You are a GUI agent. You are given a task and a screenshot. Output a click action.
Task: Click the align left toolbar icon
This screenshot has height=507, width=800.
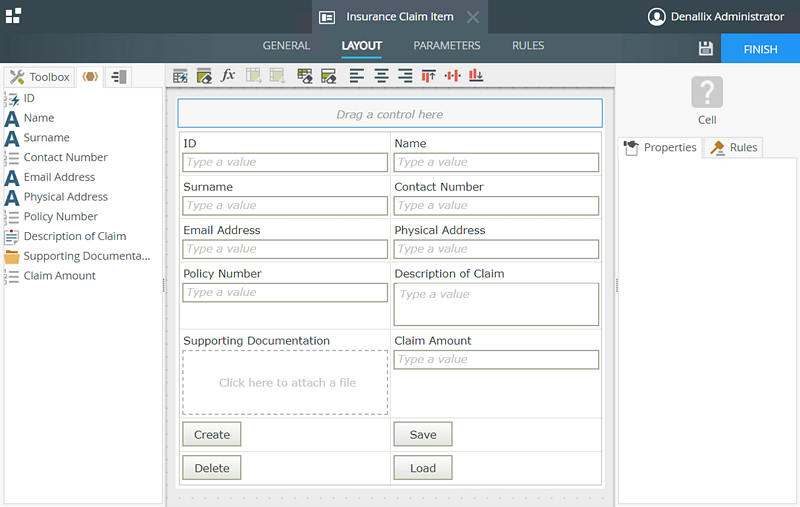(356, 76)
